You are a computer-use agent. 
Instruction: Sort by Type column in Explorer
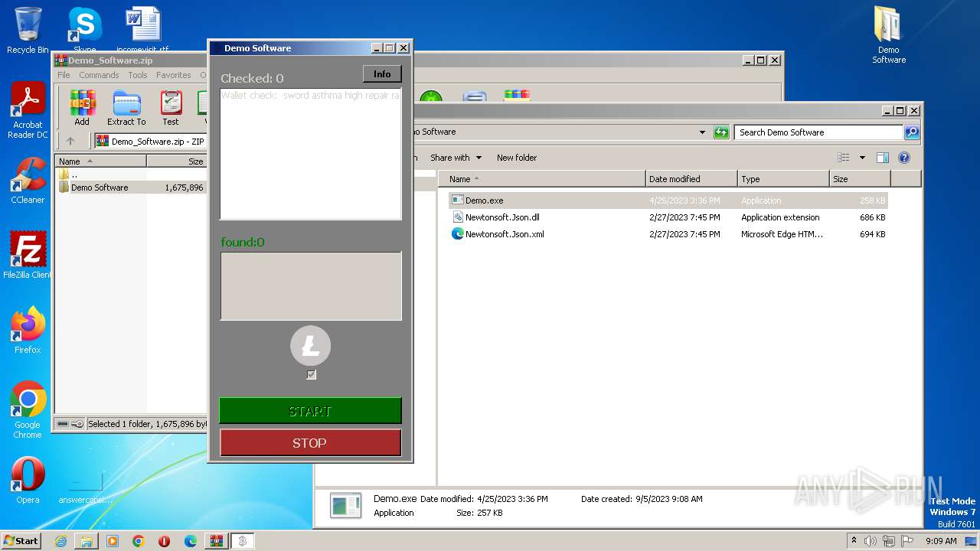pos(783,179)
